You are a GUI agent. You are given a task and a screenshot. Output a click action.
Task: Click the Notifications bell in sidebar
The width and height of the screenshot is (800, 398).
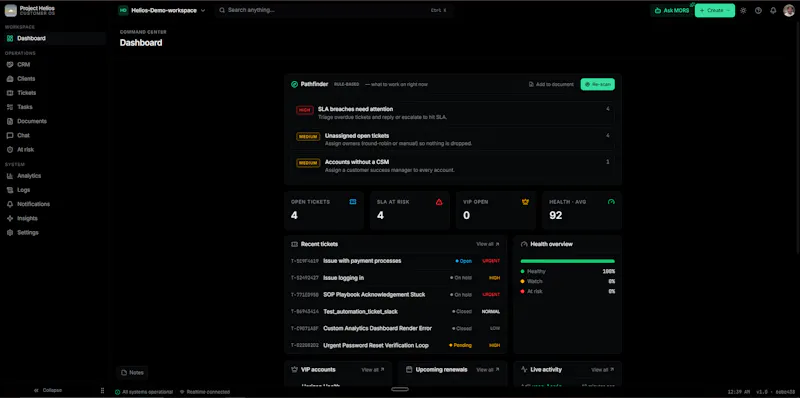point(10,204)
